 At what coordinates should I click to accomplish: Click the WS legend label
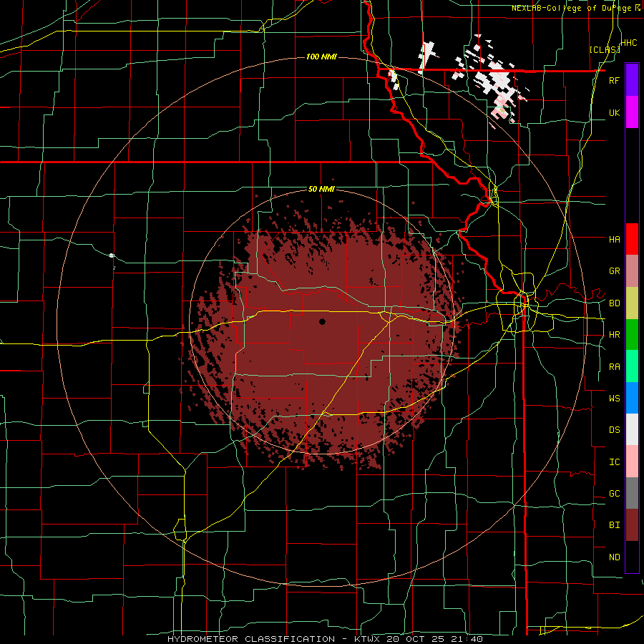tap(614, 399)
